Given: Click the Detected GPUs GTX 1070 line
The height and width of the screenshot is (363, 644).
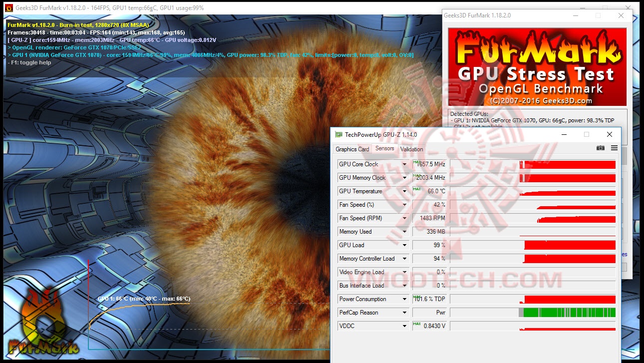Looking at the screenshot, I should coord(532,121).
